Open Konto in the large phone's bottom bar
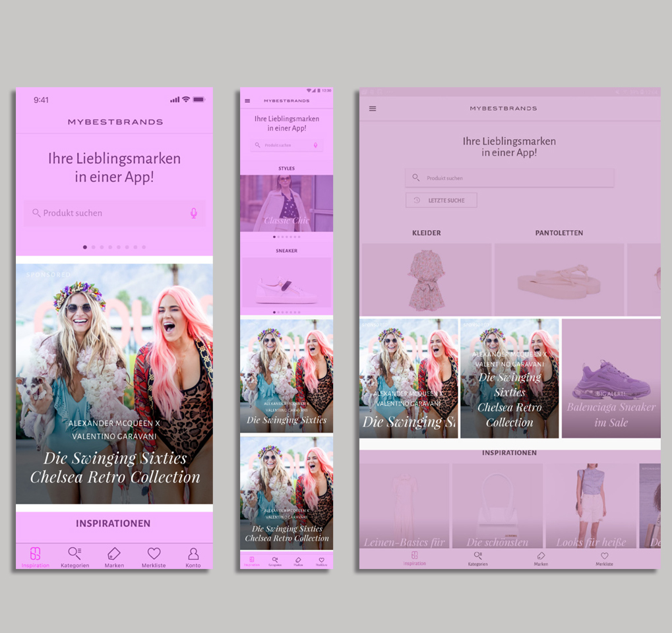This screenshot has height=633, width=672. [x=193, y=557]
